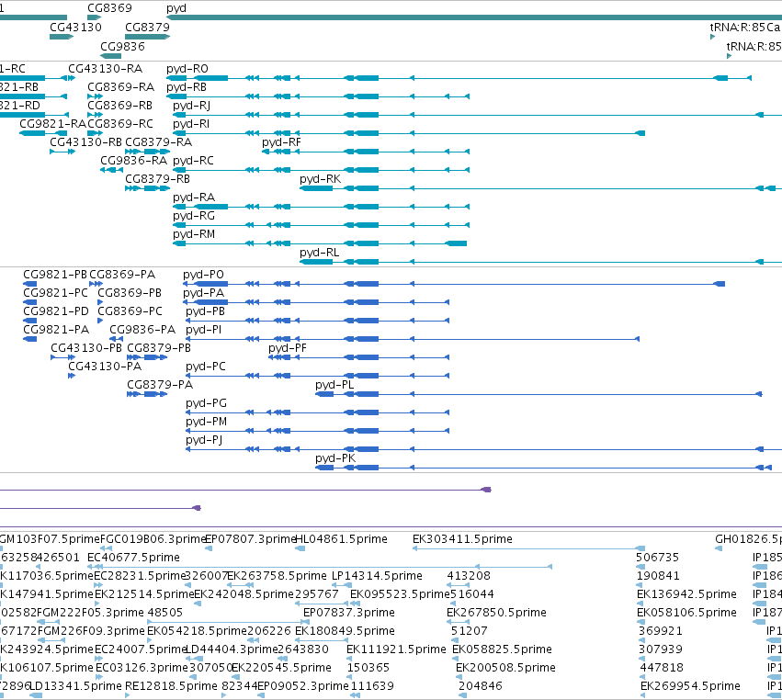
Task: Select the pyd-RJ transcript label
Action: (x=191, y=106)
